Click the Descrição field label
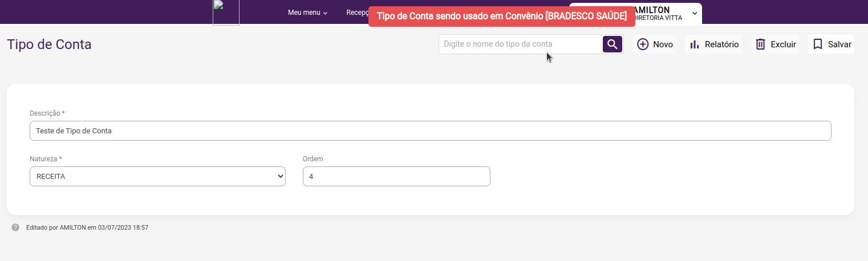Screen dimensions: 868x261 tap(47, 113)
